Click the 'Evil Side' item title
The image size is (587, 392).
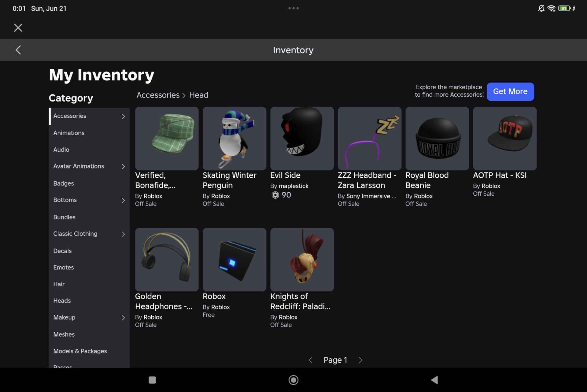tap(285, 175)
